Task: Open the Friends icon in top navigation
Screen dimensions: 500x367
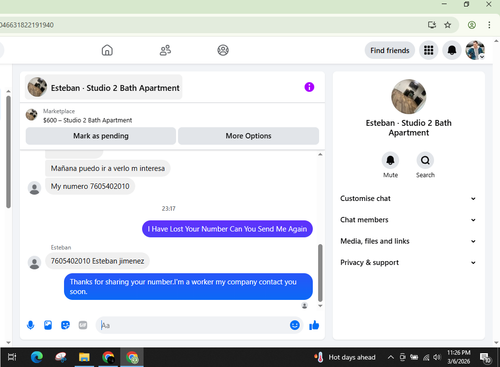Action: pyautogui.click(x=165, y=50)
